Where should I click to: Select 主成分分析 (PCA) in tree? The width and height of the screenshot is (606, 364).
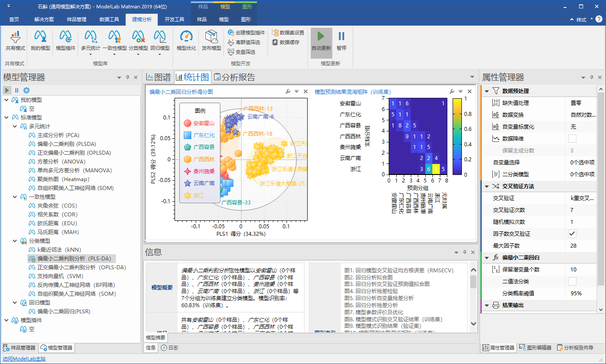point(58,135)
